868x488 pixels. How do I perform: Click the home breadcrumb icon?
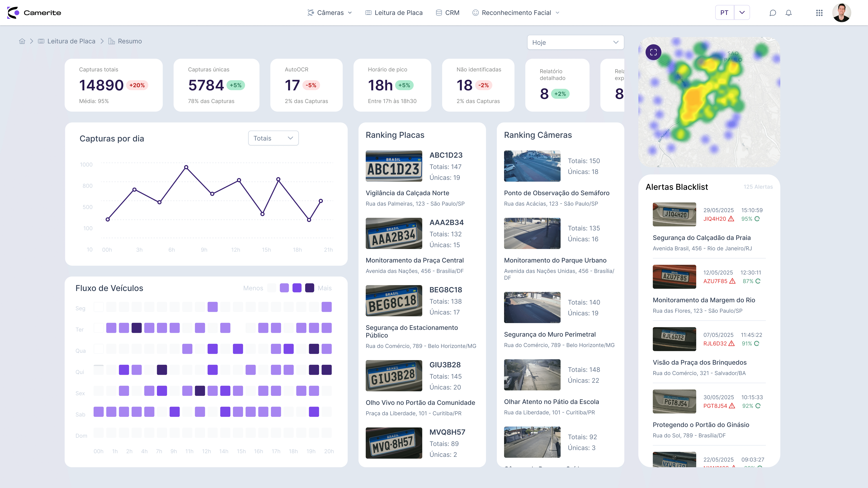coord(22,41)
